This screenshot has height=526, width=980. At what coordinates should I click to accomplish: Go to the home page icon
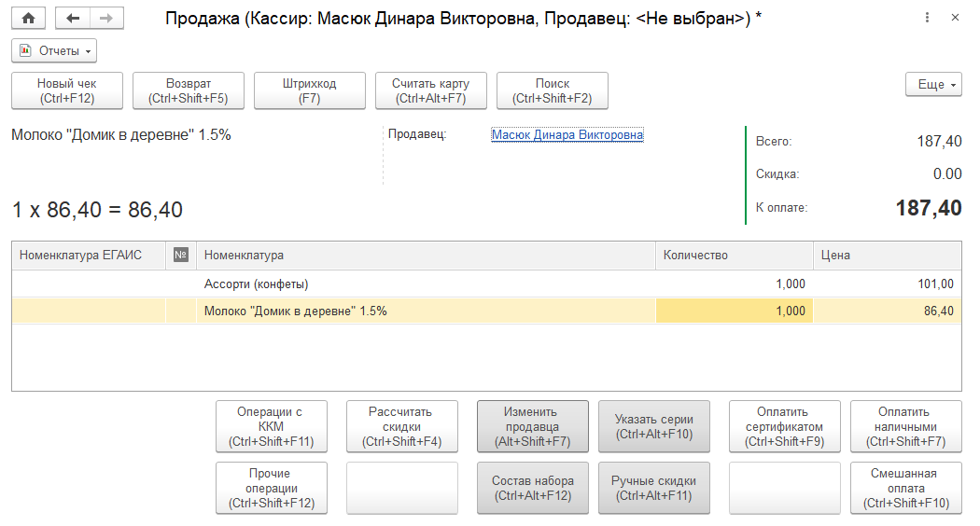coord(28,18)
